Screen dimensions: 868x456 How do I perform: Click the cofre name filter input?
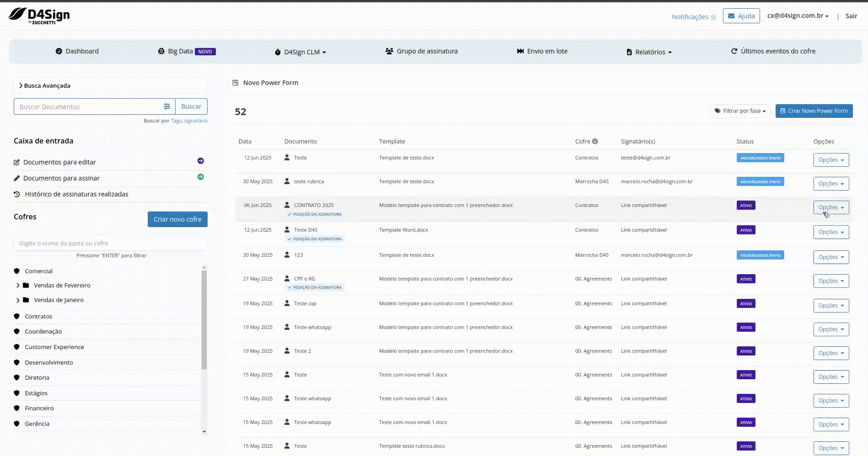[110, 243]
